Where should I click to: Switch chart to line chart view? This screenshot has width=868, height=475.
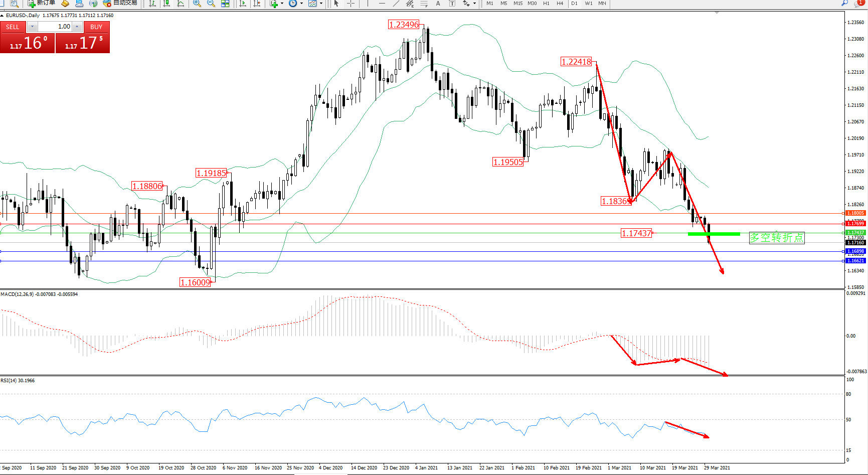point(181,4)
